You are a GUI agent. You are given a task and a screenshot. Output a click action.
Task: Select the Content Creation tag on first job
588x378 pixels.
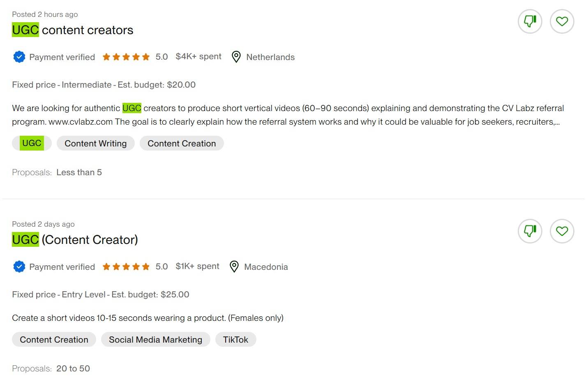pyautogui.click(x=181, y=143)
